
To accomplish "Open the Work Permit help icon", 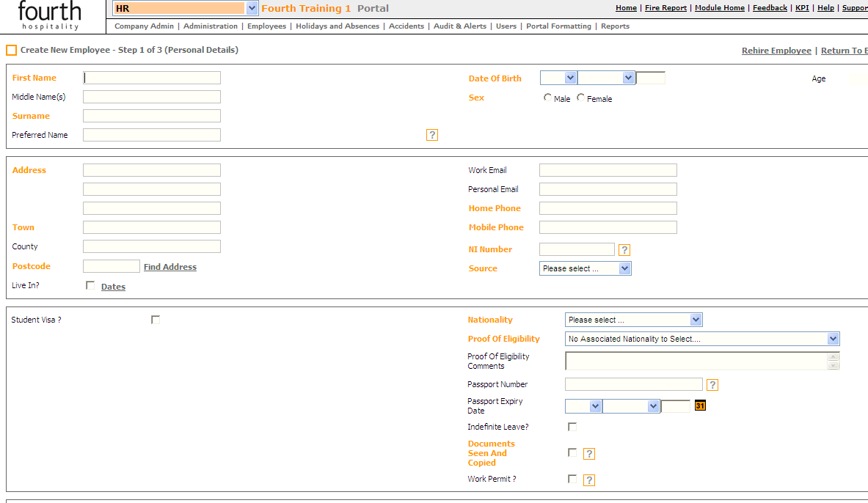I will click(x=589, y=480).
